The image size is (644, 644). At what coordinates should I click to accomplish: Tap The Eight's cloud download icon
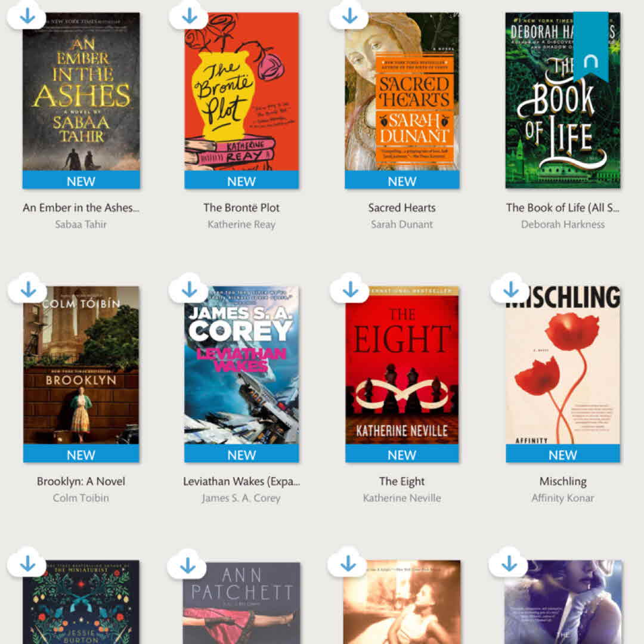[349, 289]
